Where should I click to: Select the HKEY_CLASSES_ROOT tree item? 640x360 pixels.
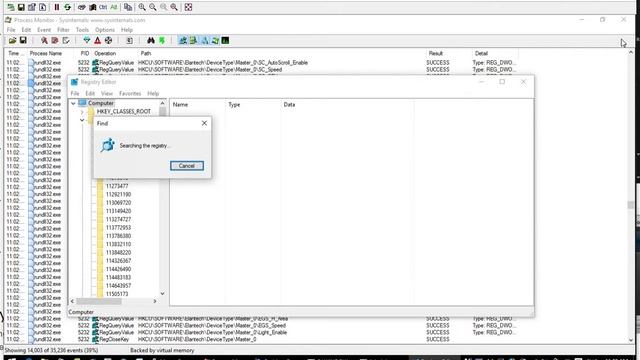pos(124,111)
